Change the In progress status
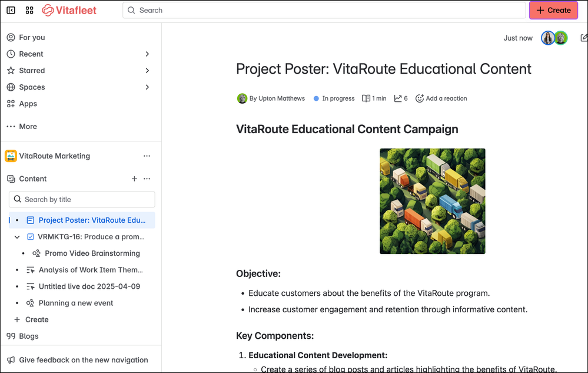This screenshot has height=373, width=588. click(x=334, y=98)
